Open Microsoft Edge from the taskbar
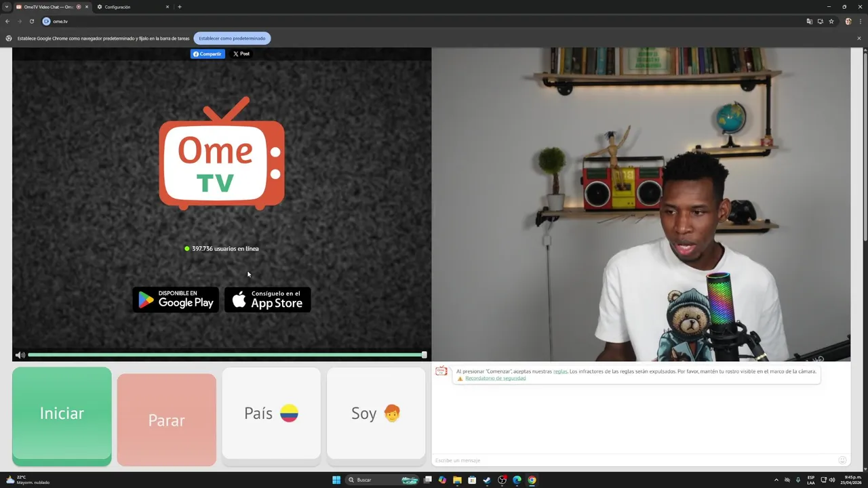868x488 pixels. (x=517, y=480)
